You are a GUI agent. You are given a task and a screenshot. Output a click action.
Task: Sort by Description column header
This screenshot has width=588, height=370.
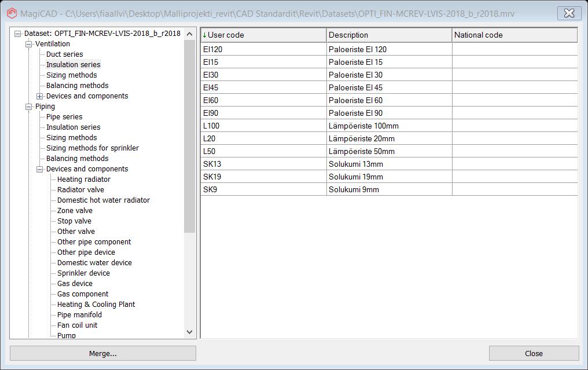click(389, 35)
